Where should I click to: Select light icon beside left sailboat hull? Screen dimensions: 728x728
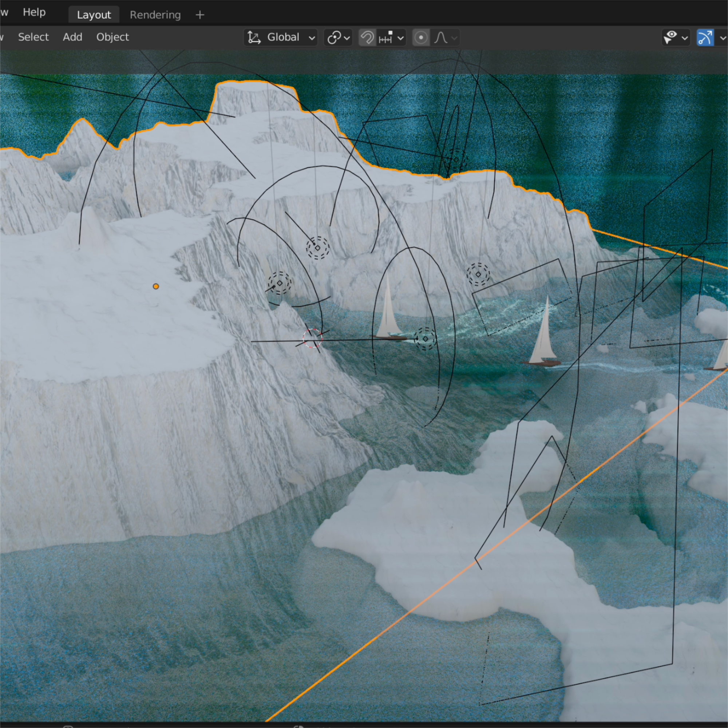(x=426, y=339)
